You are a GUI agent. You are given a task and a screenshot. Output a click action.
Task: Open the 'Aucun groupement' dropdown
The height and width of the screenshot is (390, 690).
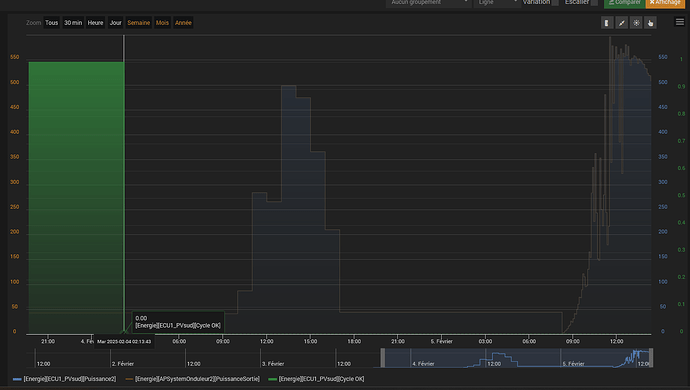[429, 3]
